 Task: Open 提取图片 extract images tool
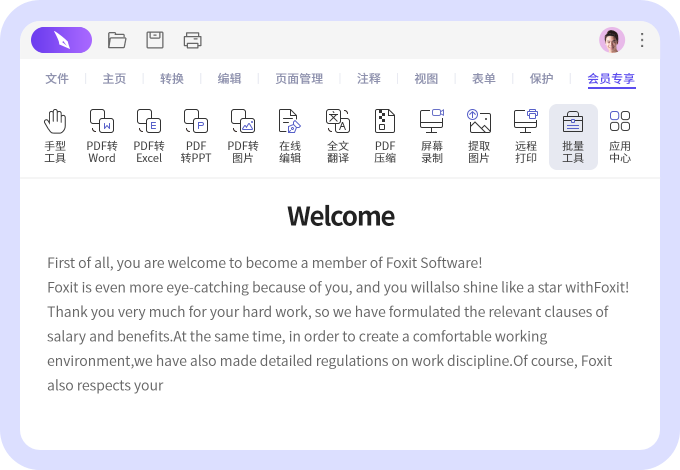pos(479,136)
